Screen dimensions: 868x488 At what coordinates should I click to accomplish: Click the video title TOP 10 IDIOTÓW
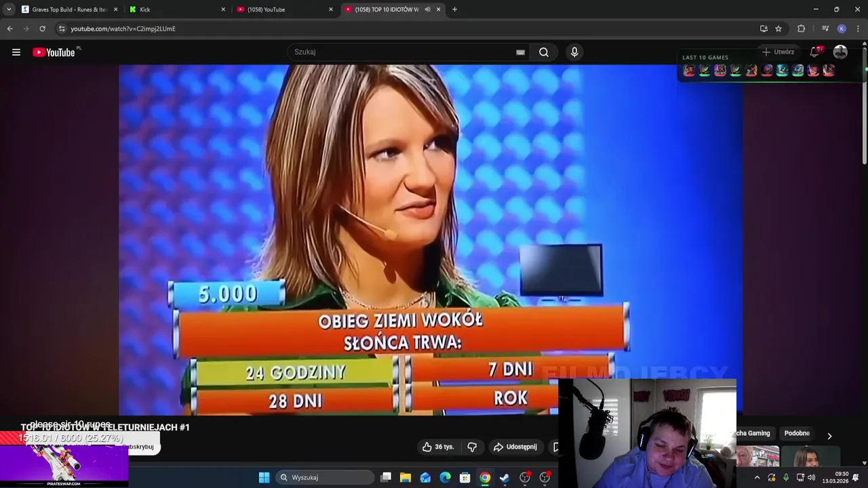pyautogui.click(x=105, y=427)
